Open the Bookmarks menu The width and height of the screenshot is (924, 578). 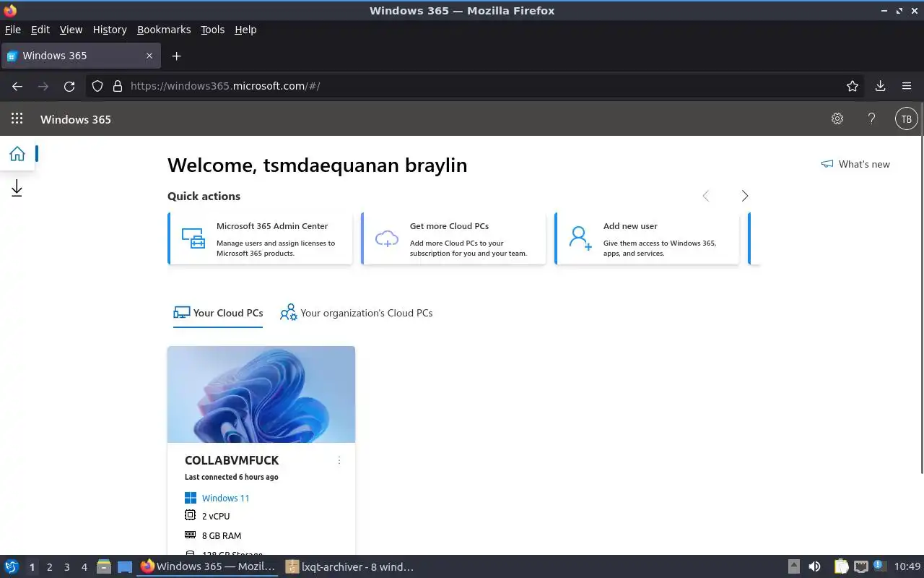pyautogui.click(x=164, y=30)
